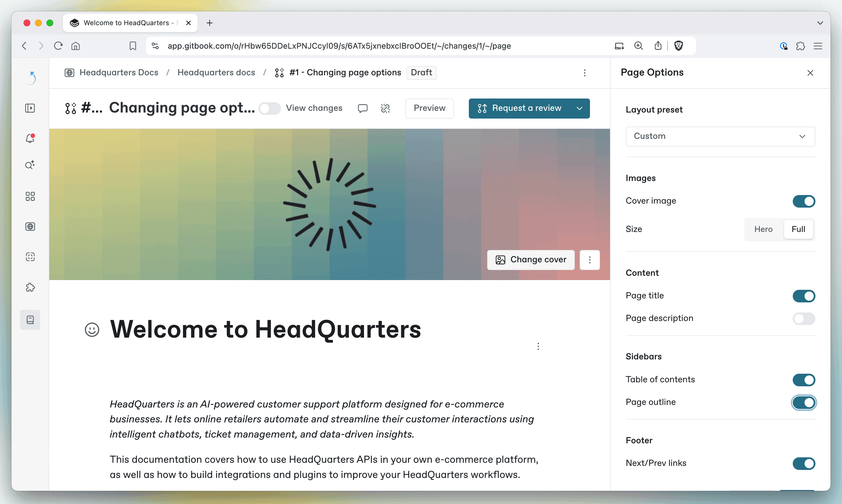
Task: Open a new browser tab
Action: 210,23
